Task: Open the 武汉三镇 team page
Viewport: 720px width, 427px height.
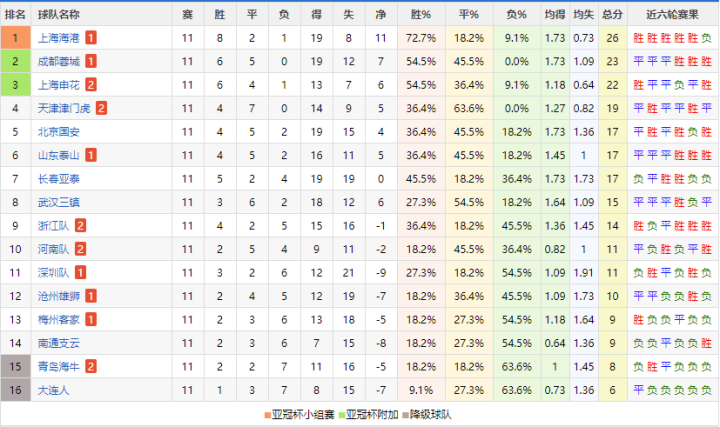Action: tap(58, 202)
